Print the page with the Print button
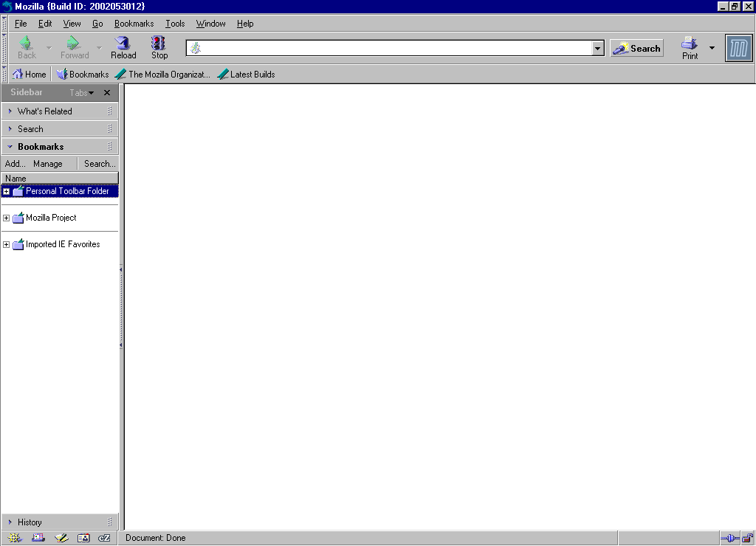 click(x=690, y=48)
